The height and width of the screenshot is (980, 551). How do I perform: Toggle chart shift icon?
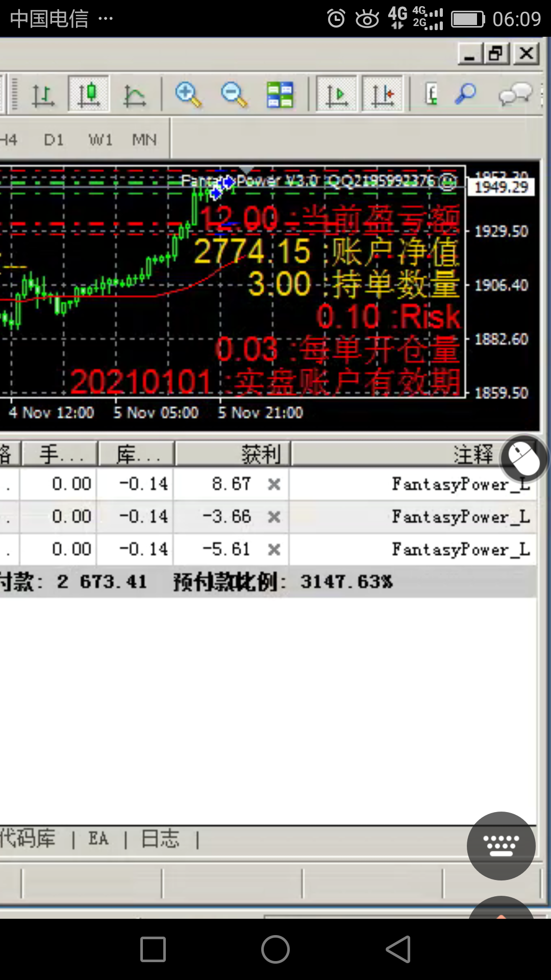pyautogui.click(x=383, y=94)
